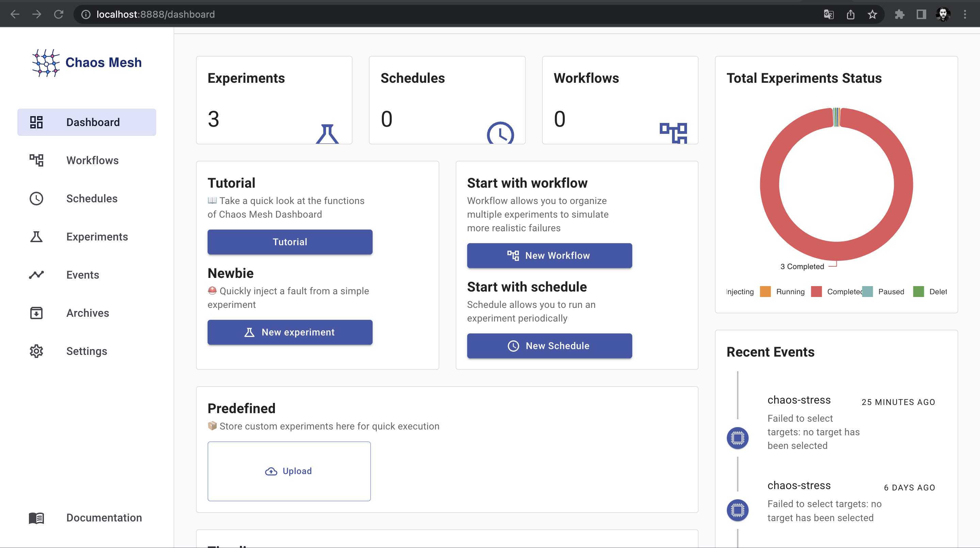The height and width of the screenshot is (548, 980).
Task: Click the browser back arrow
Action: (15, 14)
